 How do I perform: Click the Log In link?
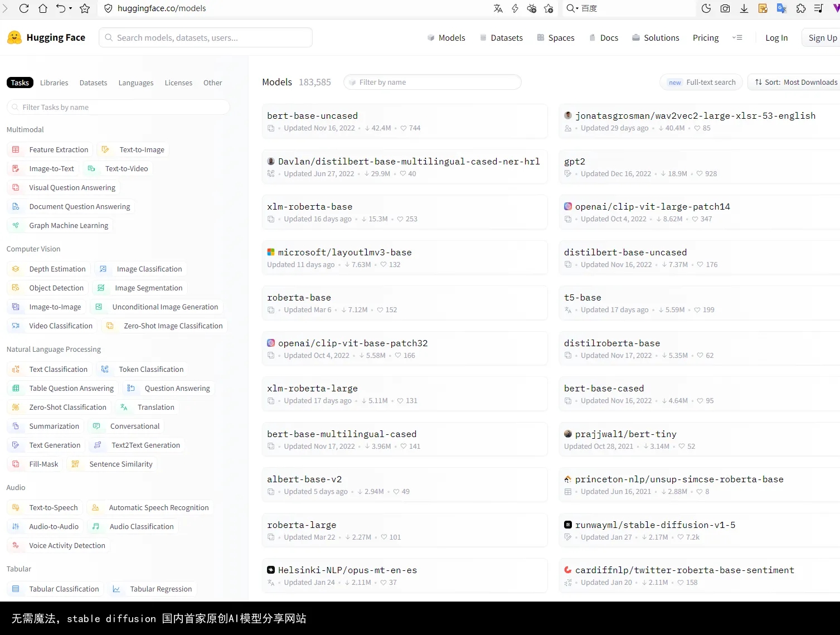[776, 37]
